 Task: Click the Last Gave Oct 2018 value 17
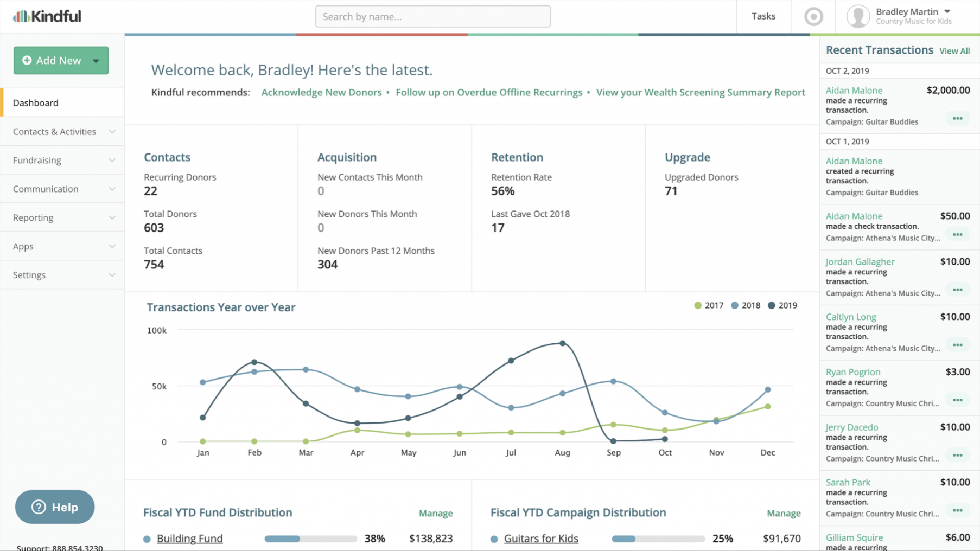coord(498,228)
